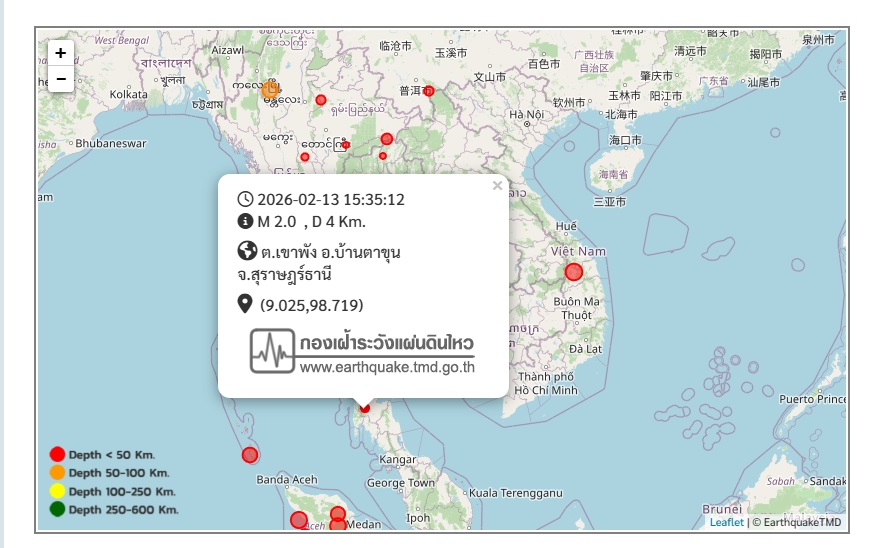The width and height of the screenshot is (878, 548).
Task: Click the green Depth 250-600 Km. legend swatch
Action: click(x=57, y=509)
